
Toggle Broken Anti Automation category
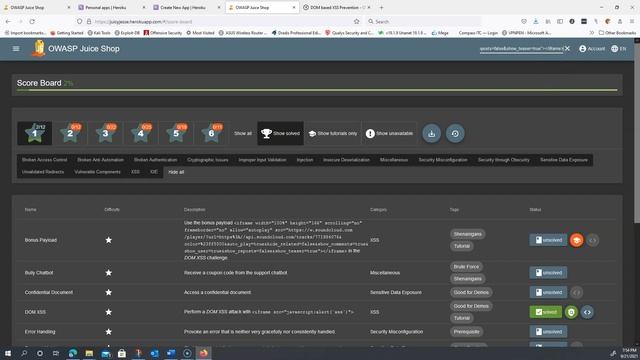pos(100,160)
